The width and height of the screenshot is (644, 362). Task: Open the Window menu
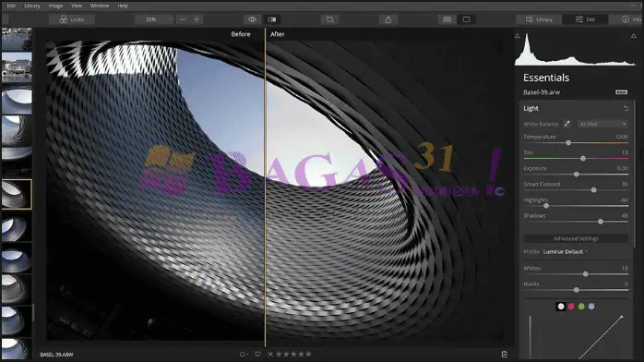pos(100,6)
